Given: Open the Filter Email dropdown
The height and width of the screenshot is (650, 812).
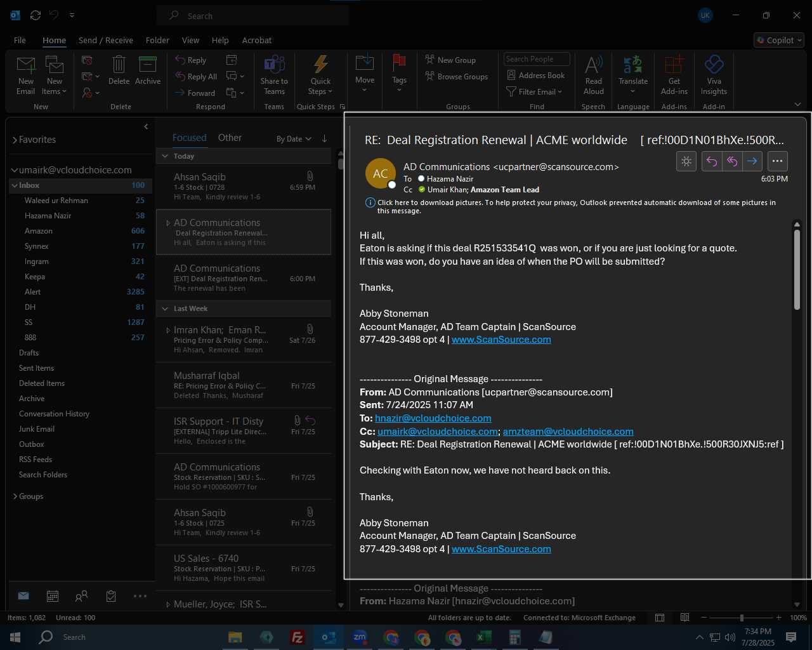Looking at the screenshot, I should [534, 91].
